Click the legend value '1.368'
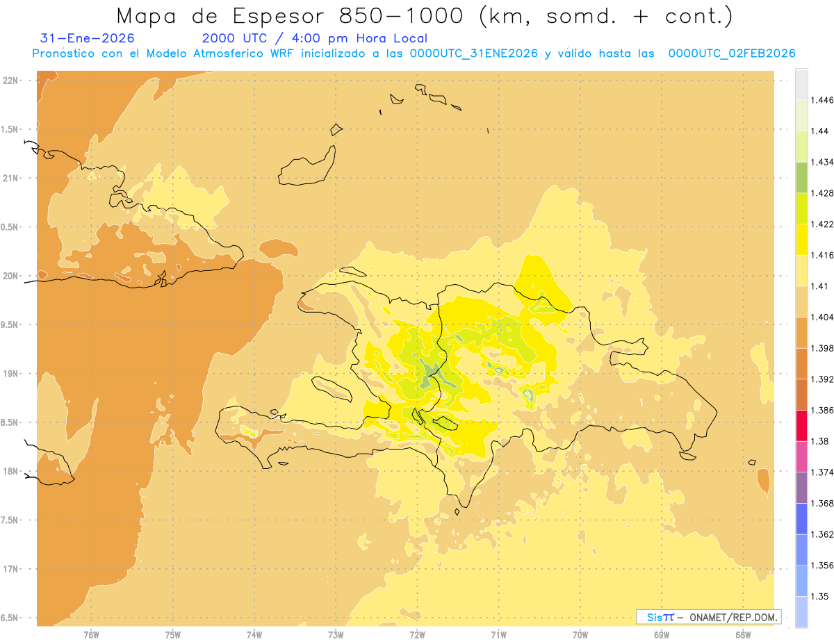The width and height of the screenshot is (834, 644). pos(821,504)
